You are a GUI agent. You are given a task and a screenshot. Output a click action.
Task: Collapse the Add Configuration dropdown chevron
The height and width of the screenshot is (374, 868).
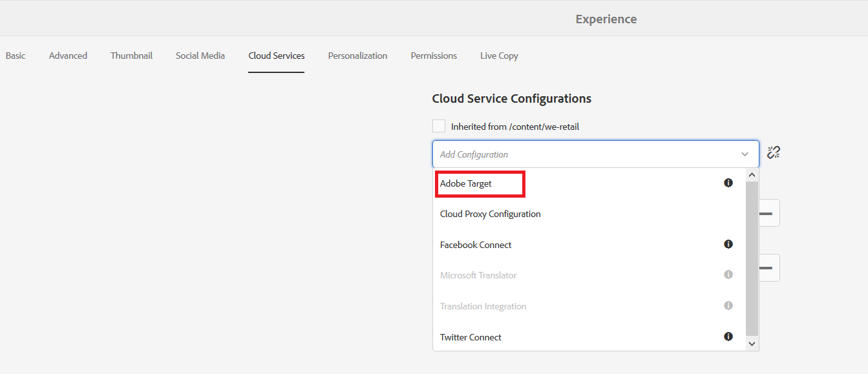click(745, 154)
